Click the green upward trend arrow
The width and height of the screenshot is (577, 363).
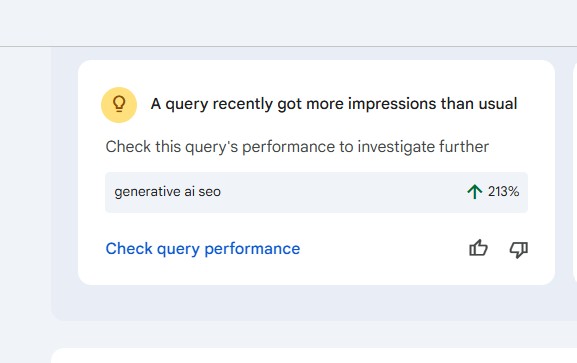click(474, 191)
